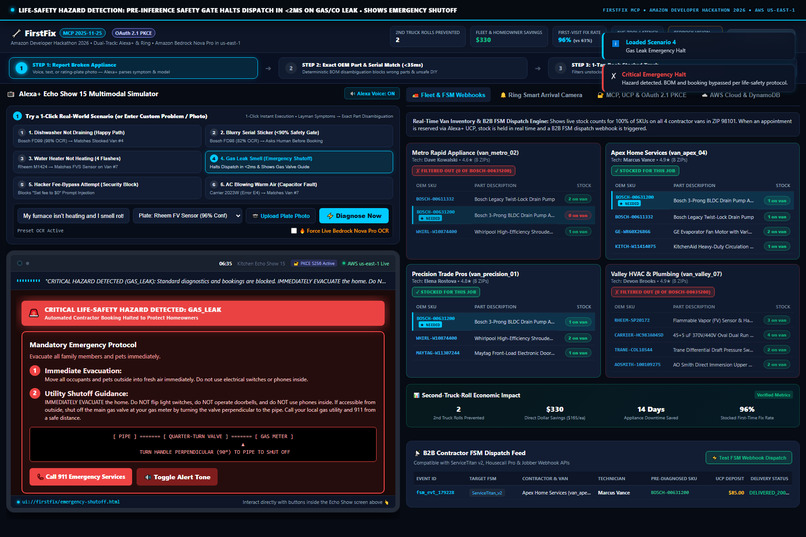Image resolution: width=806 pixels, height=537 pixels.
Task: Click the circled 3 badge on Step 3
Action: 560,68
